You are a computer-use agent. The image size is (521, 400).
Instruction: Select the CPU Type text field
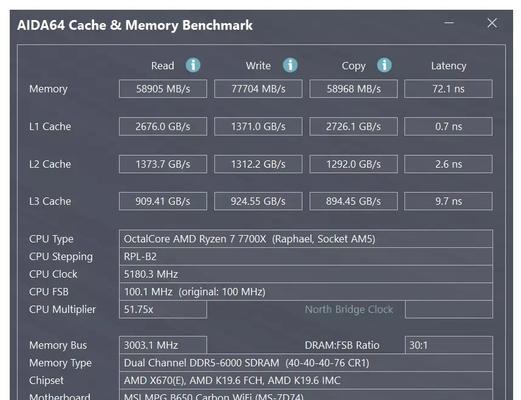[306, 239]
